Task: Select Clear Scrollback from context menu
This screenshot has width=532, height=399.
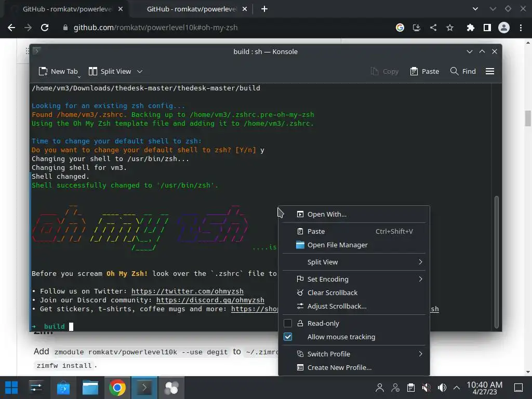Action: [353, 292]
